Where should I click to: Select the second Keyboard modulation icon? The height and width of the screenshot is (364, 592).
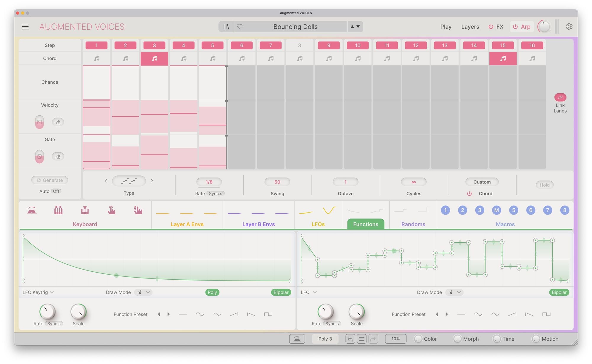click(58, 210)
